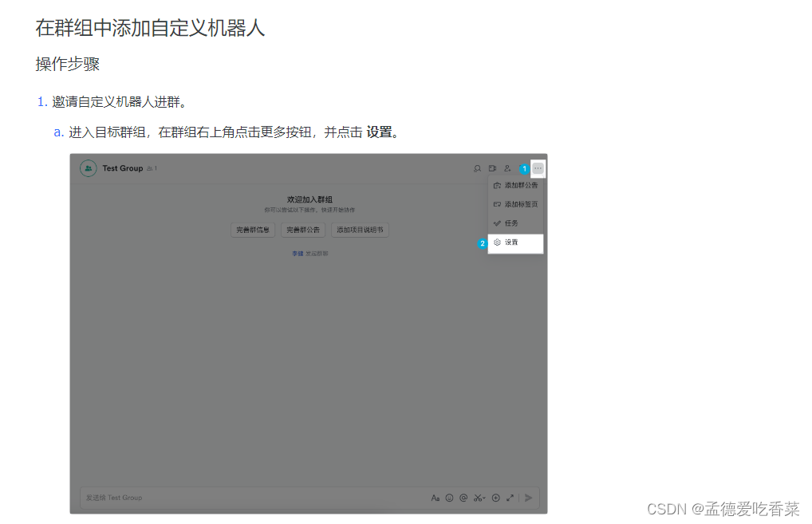Image resolution: width=812 pixels, height=524 pixels.
Task: Click the 完善群信息 button
Action: pos(253,229)
